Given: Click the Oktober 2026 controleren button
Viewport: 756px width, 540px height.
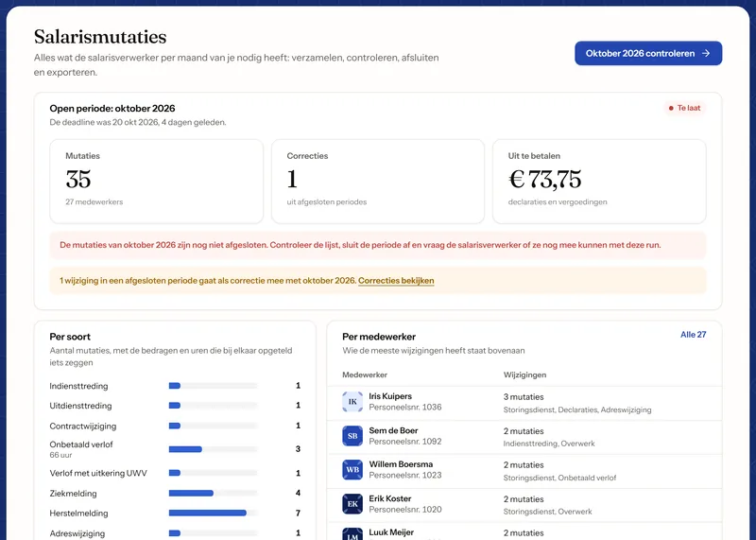Looking at the screenshot, I should 648,53.
